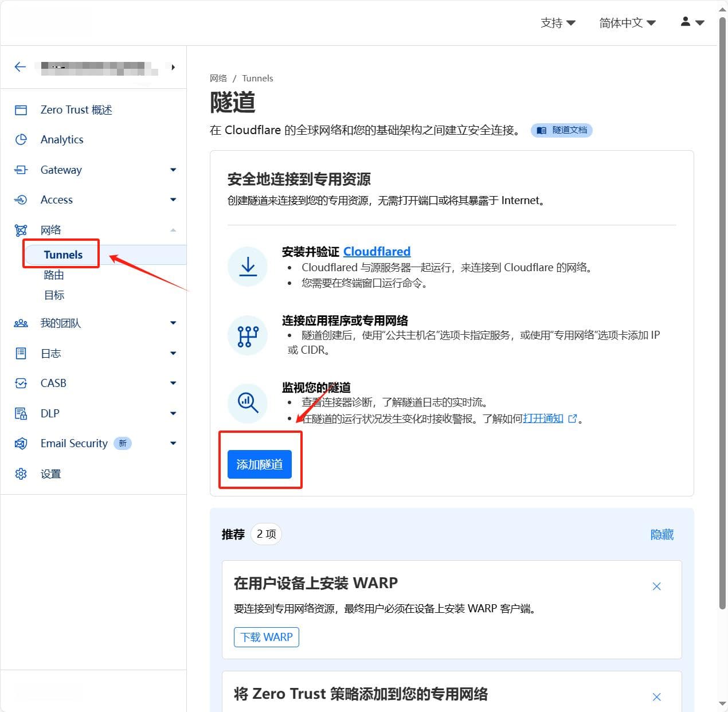Select 路由 under 网络
This screenshot has width=728, height=712.
click(x=54, y=275)
